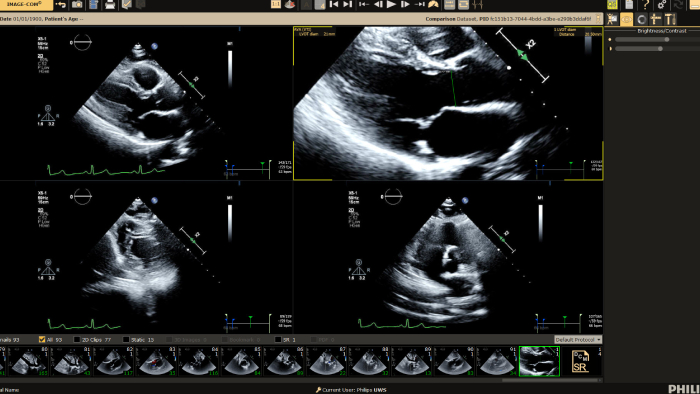Select the four-up layout icon
700x394 pixels.
320,4
